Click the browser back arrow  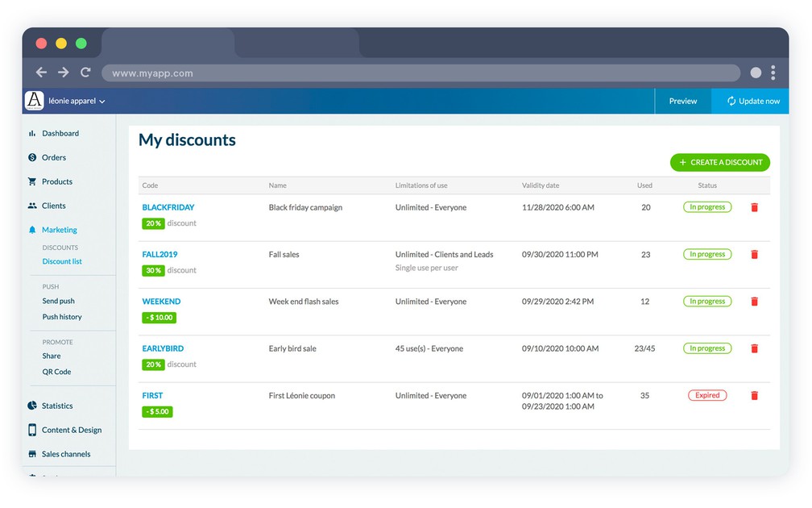point(41,73)
